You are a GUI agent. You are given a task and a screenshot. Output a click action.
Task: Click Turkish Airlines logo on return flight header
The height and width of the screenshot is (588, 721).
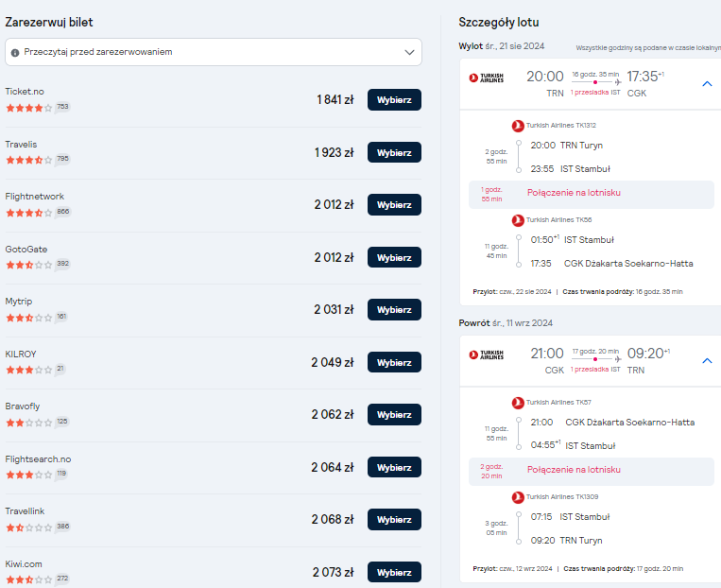tap(487, 355)
